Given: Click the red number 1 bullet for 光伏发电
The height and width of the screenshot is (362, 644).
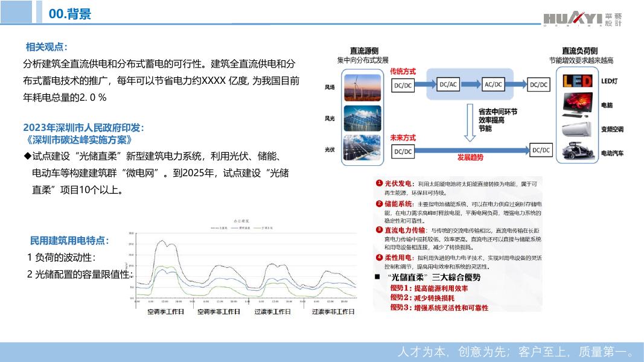Looking at the screenshot, I should click(x=378, y=183).
